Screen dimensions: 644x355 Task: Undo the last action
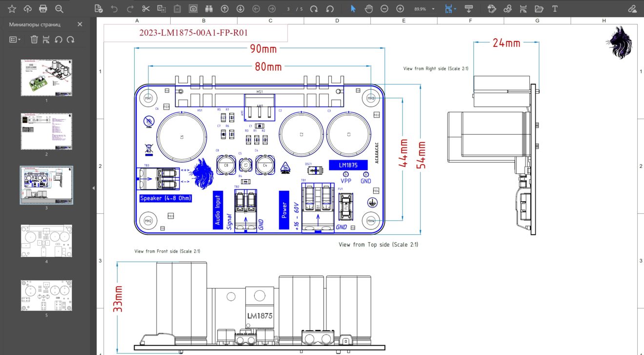click(x=114, y=8)
